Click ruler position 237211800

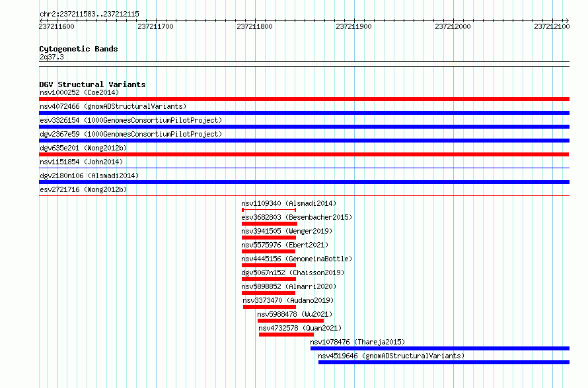[254, 26]
